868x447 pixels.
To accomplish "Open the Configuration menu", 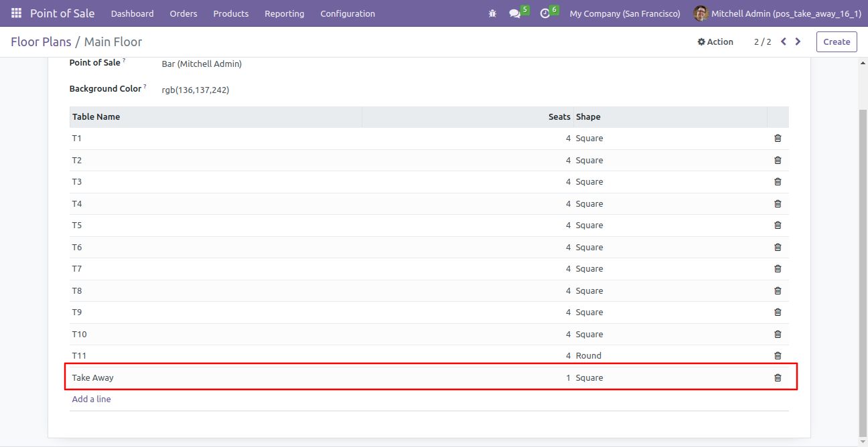I will tap(348, 13).
